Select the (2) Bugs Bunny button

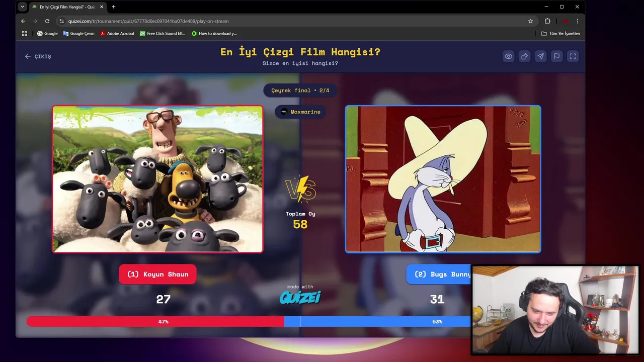coord(439,274)
